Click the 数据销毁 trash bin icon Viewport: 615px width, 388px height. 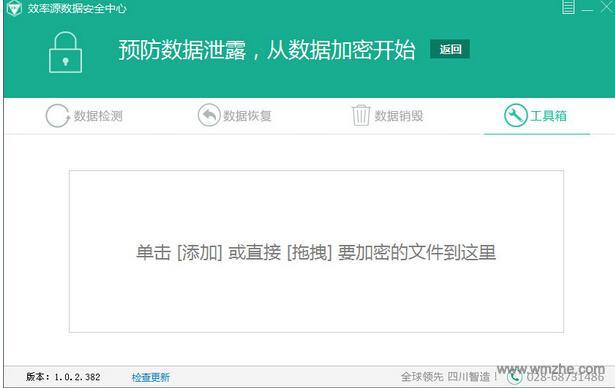coord(361,115)
